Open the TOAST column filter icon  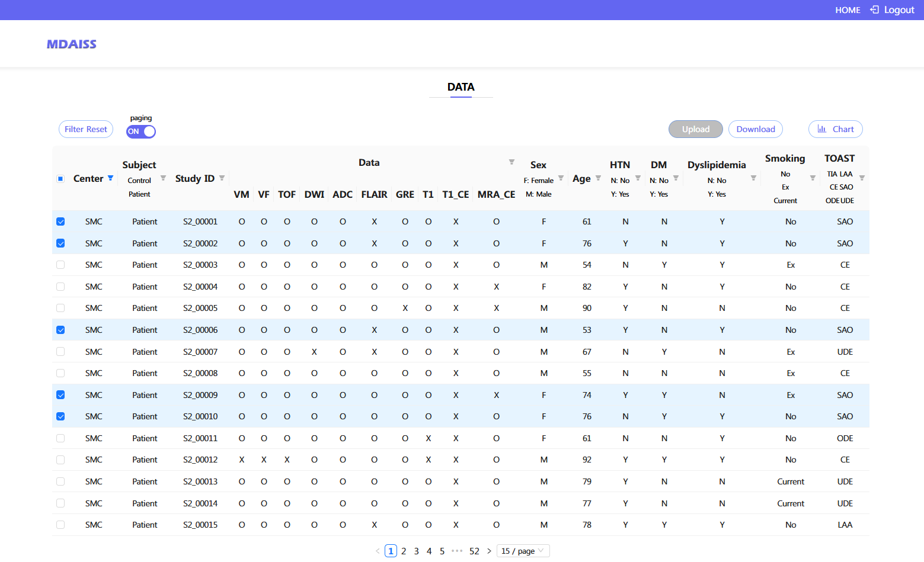pyautogui.click(x=862, y=178)
